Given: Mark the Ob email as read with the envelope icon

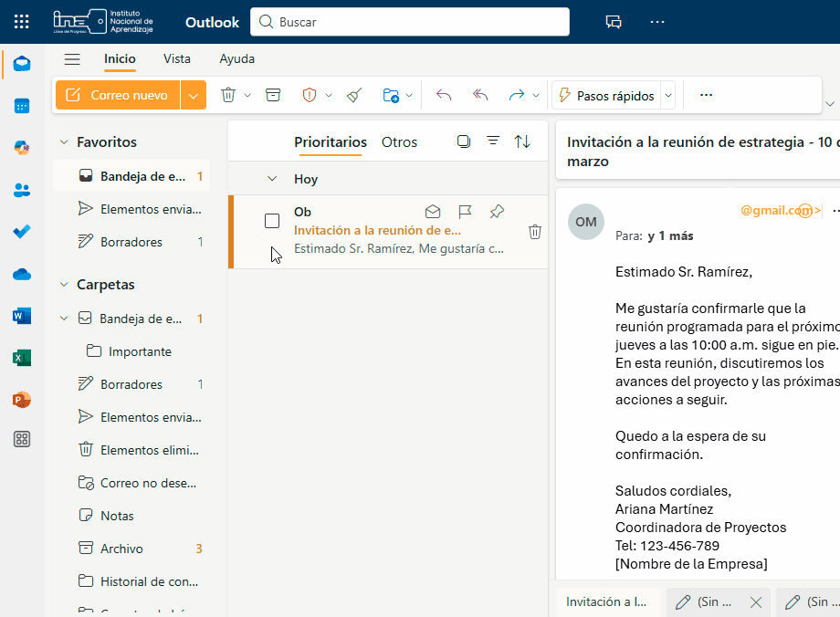Looking at the screenshot, I should (433, 212).
